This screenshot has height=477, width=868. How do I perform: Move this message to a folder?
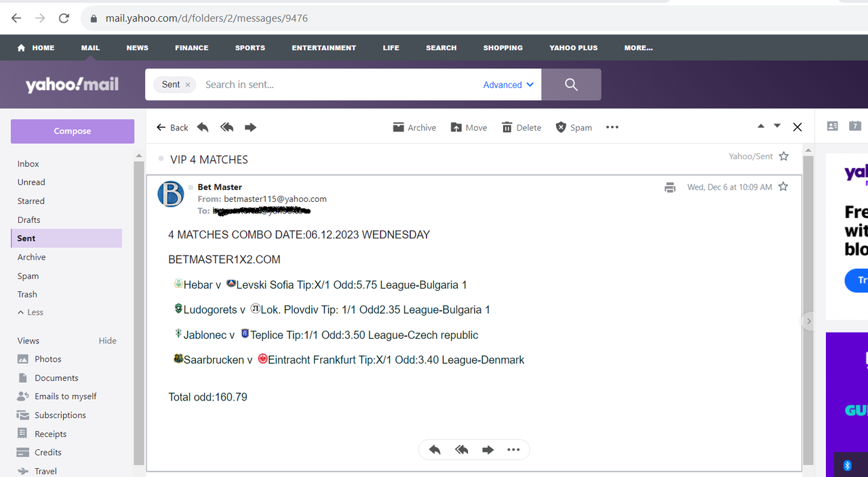469,127
